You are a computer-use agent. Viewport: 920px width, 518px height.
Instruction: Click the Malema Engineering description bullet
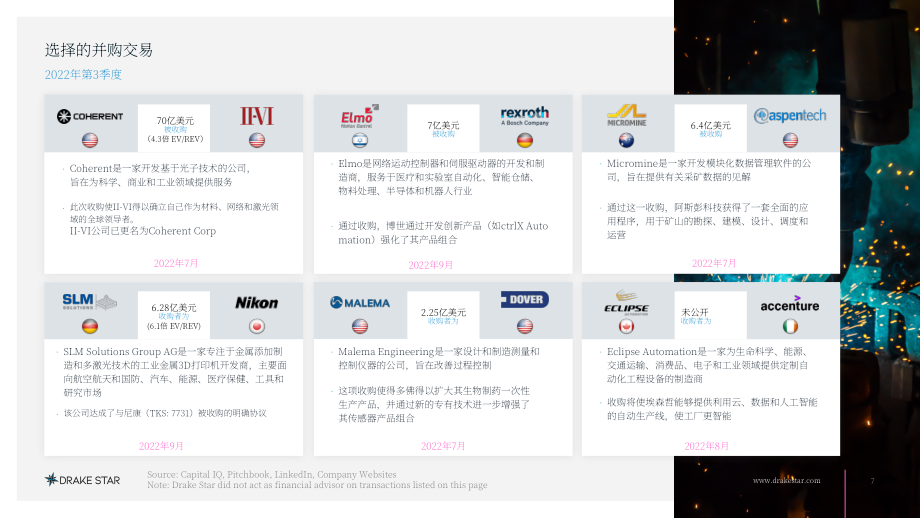coord(438,358)
